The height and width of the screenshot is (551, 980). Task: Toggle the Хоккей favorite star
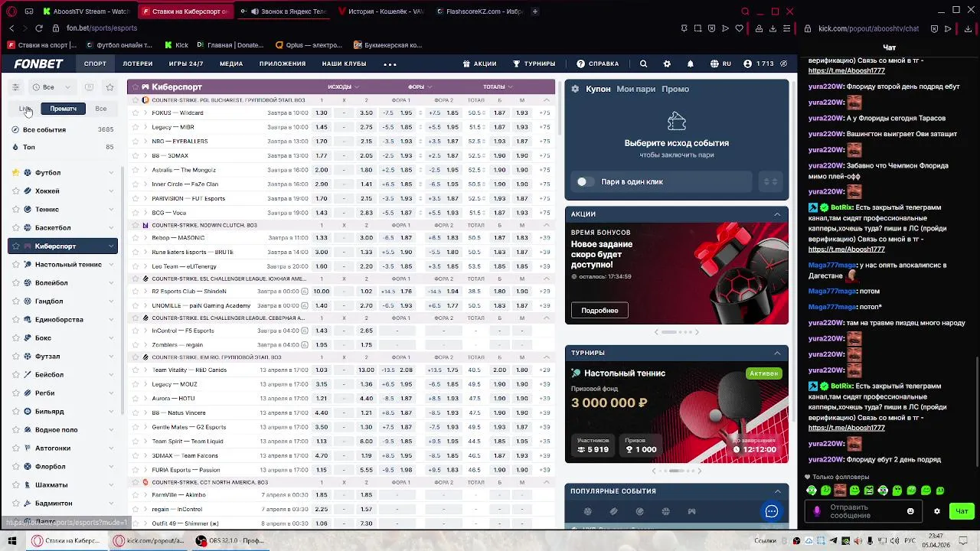coord(15,191)
